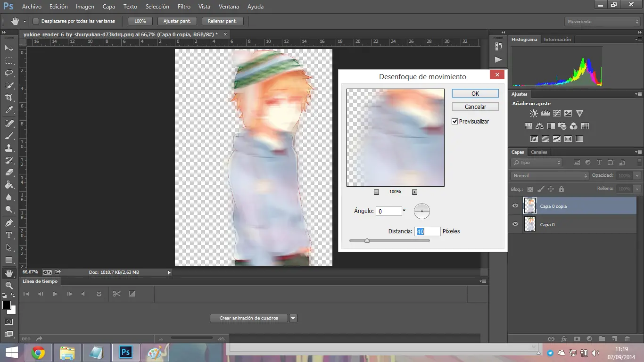Select the Crop tool
The height and width of the screenshot is (362, 644).
click(9, 98)
